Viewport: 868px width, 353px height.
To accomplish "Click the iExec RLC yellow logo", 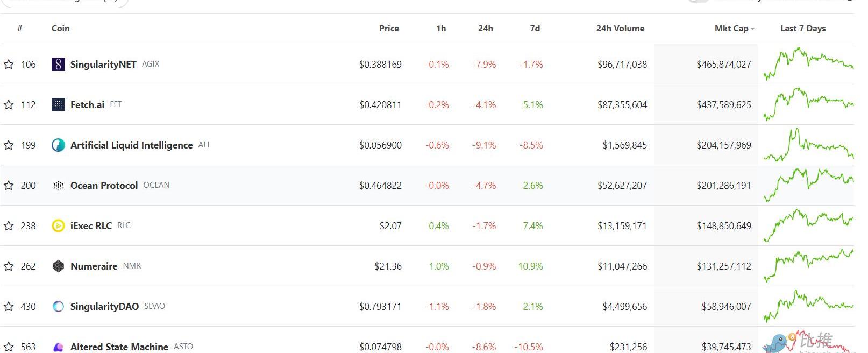I will point(58,226).
